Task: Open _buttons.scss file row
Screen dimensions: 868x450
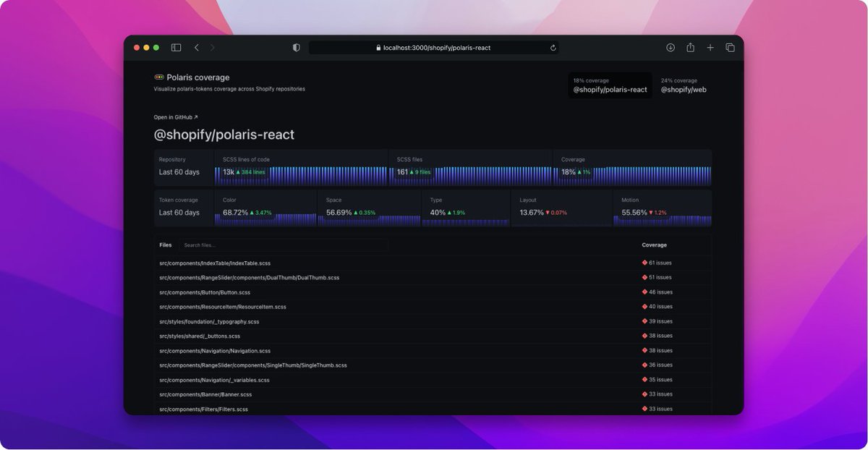Action: tap(433, 336)
